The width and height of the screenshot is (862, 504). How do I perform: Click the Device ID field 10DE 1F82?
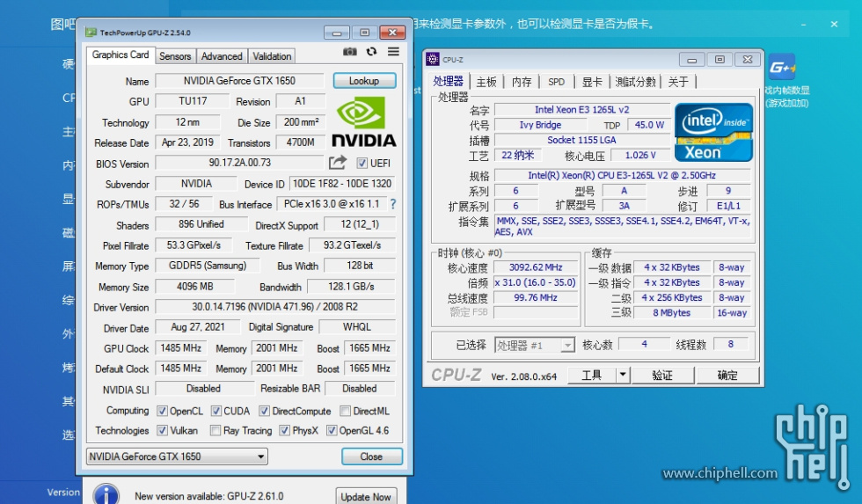tap(342, 184)
